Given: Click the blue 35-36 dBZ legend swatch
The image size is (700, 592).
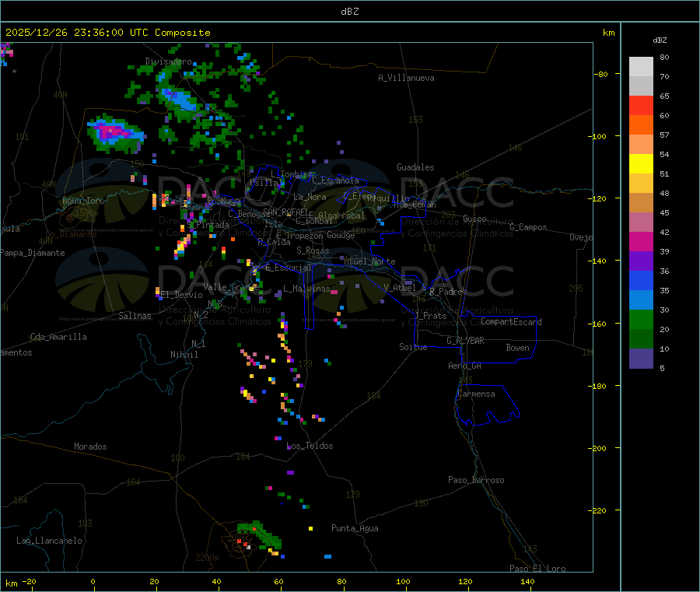Looking at the screenshot, I should pyautogui.click(x=641, y=280).
